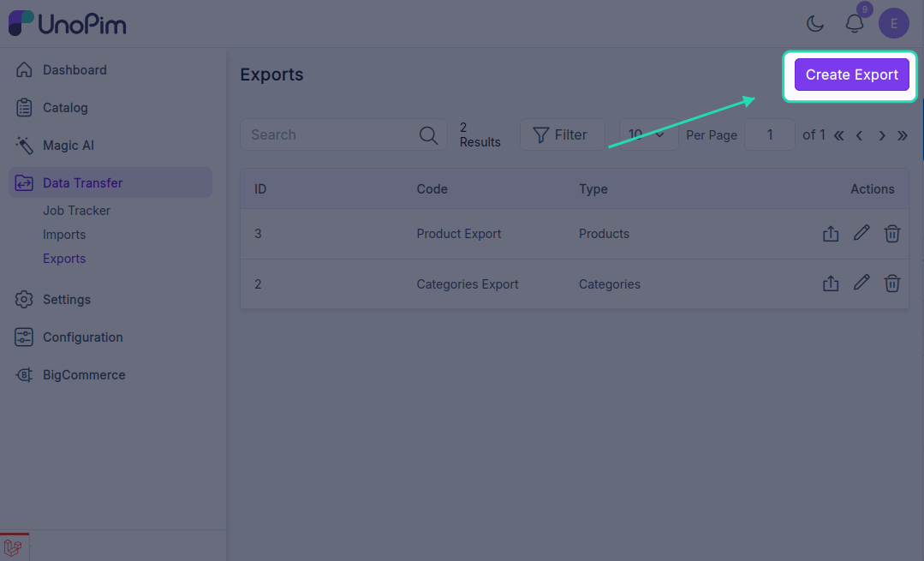The height and width of the screenshot is (561, 924).
Task: Delete the Categories Export row
Action: click(892, 283)
